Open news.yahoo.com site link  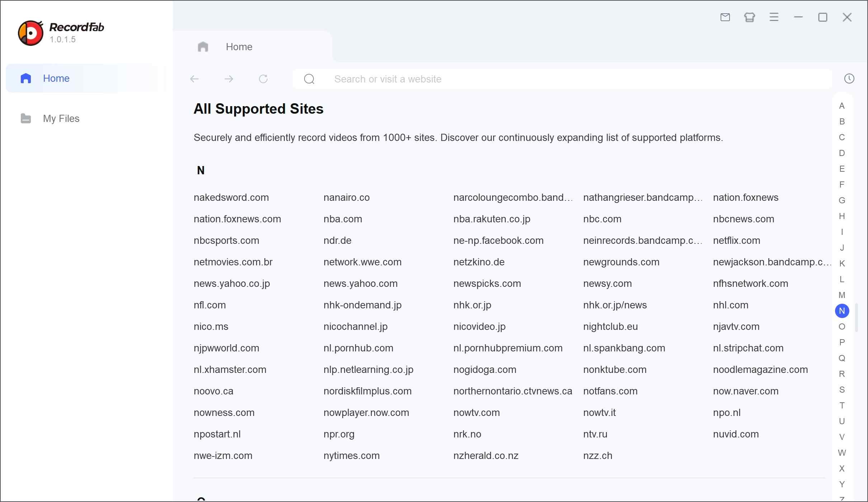point(360,284)
